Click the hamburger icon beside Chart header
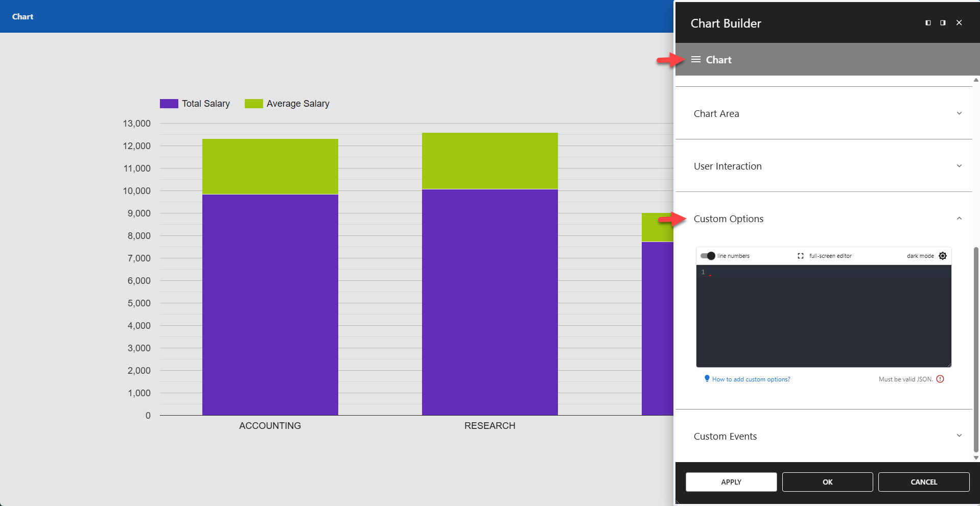This screenshot has width=980, height=506. (695, 59)
